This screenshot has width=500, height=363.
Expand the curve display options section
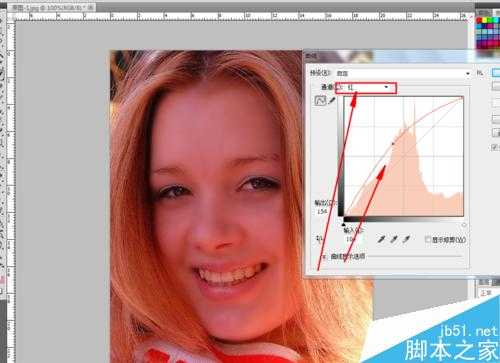tap(323, 257)
